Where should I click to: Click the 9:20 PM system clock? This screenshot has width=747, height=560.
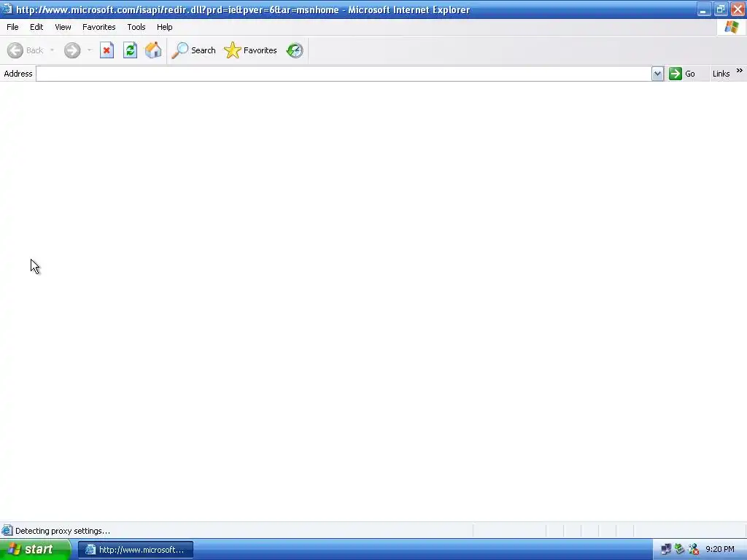[x=720, y=550]
